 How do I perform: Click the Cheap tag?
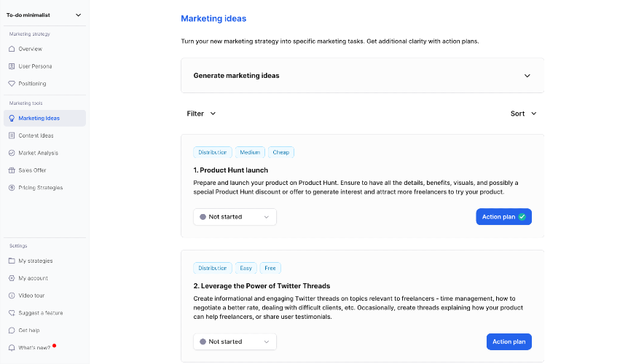pos(280,152)
